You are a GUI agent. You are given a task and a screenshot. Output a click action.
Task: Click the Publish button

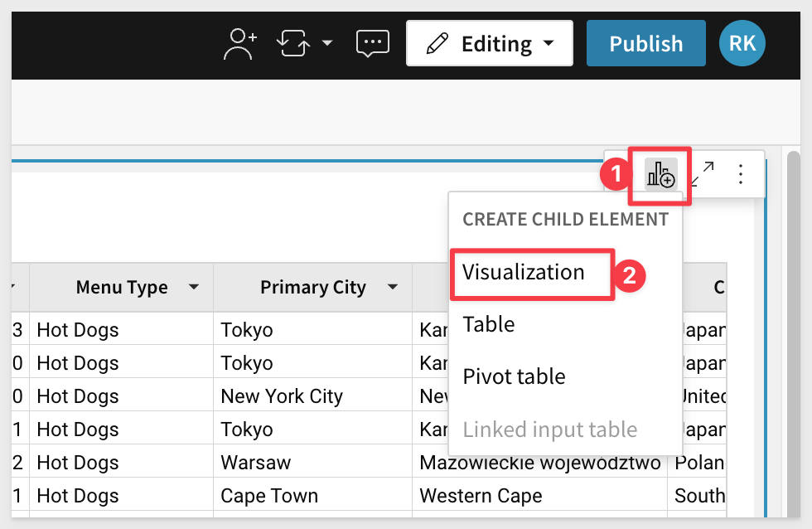tap(645, 43)
